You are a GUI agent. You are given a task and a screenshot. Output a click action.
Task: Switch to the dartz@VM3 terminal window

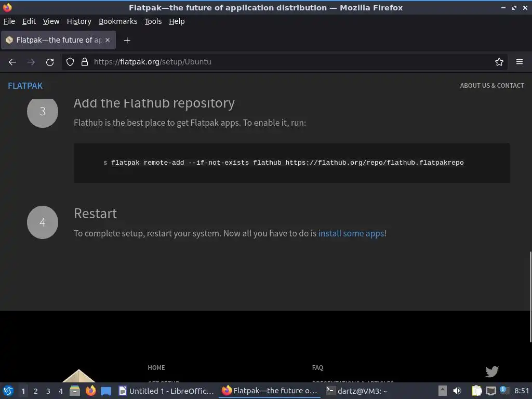tap(357, 391)
